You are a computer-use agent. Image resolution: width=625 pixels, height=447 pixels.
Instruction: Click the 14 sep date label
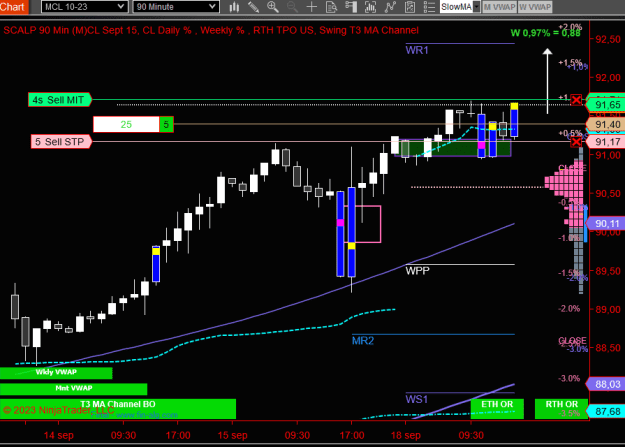59,435
